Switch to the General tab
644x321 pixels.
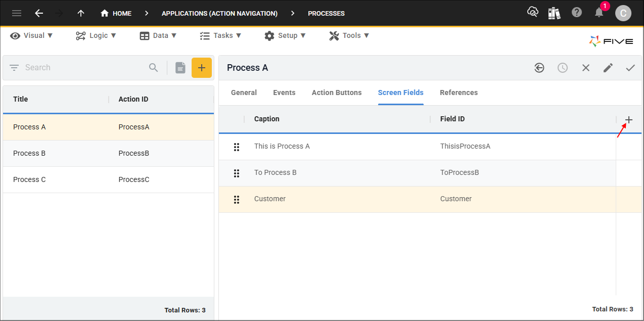coord(244,93)
